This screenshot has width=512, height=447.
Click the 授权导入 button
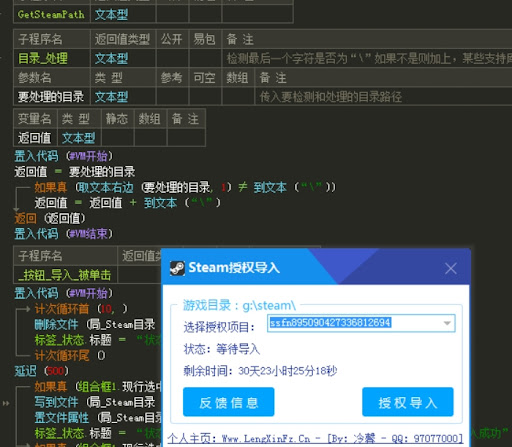pyautogui.click(x=408, y=402)
